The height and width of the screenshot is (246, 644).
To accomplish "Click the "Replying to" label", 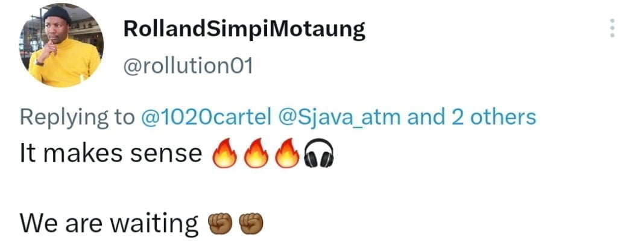I will pyautogui.click(x=77, y=119).
